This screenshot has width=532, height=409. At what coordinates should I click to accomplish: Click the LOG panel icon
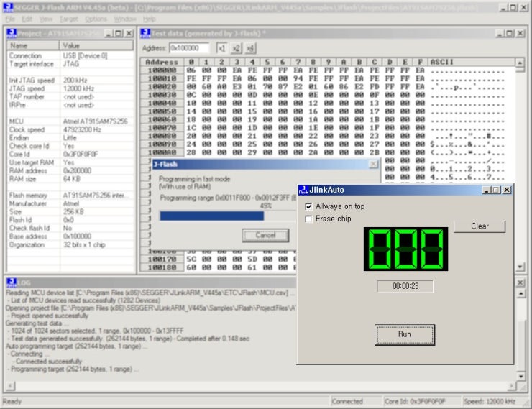pos(12,282)
